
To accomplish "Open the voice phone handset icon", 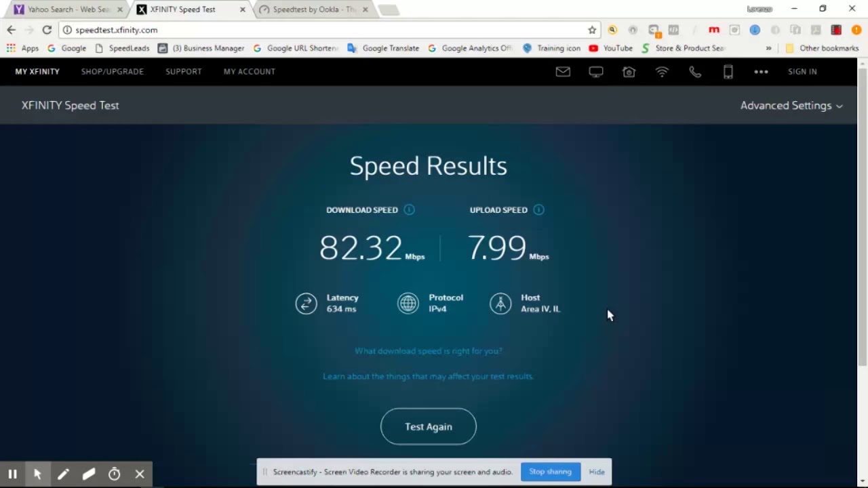I will coord(695,71).
